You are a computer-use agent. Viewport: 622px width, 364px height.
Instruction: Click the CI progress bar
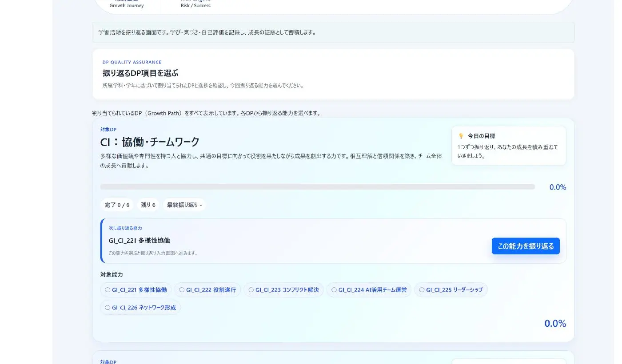tap(318, 187)
